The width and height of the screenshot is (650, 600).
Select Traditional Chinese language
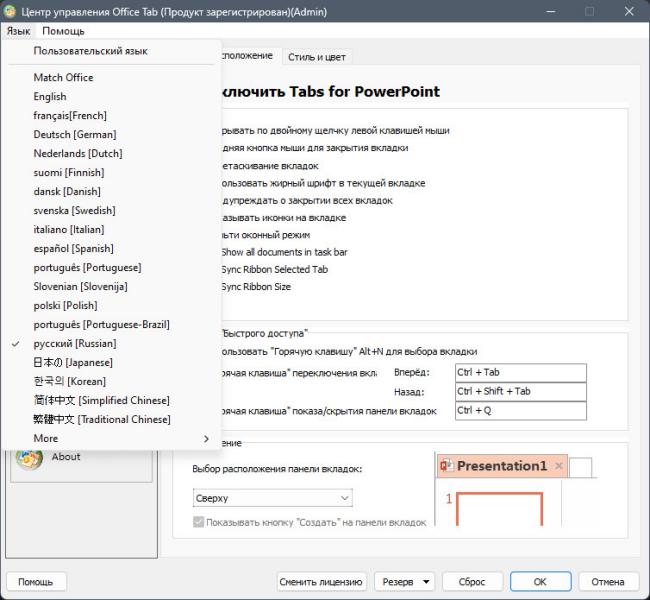(x=111, y=420)
